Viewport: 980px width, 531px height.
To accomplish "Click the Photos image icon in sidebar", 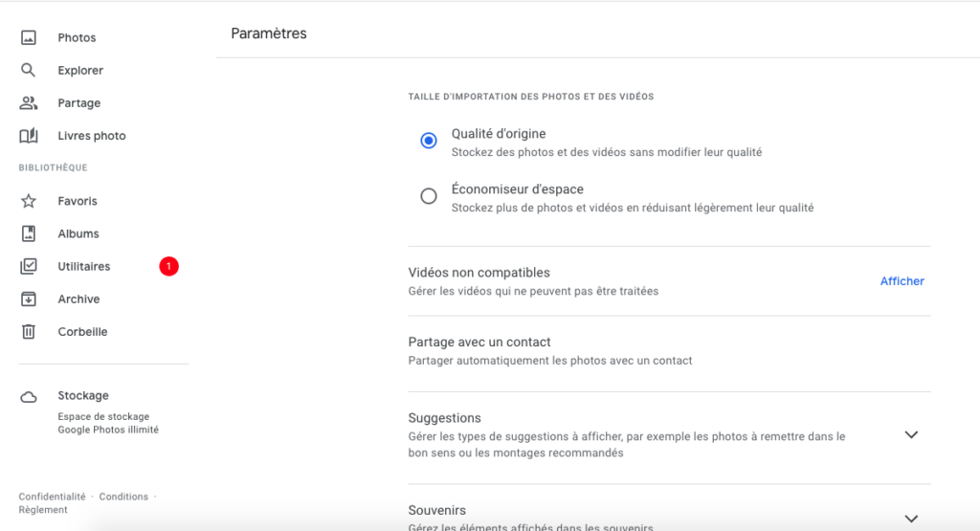I will 28,37.
